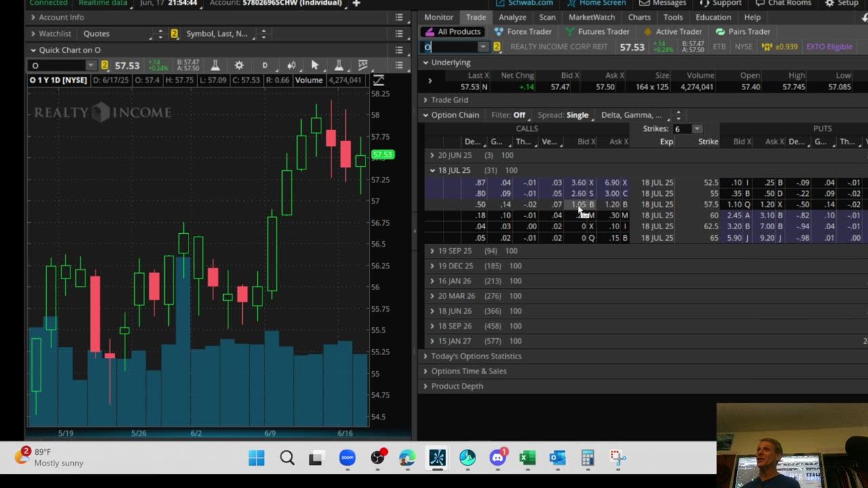868x488 pixels.
Task: Open the Delta, Gamma layout dropdown
Action: tap(634, 115)
